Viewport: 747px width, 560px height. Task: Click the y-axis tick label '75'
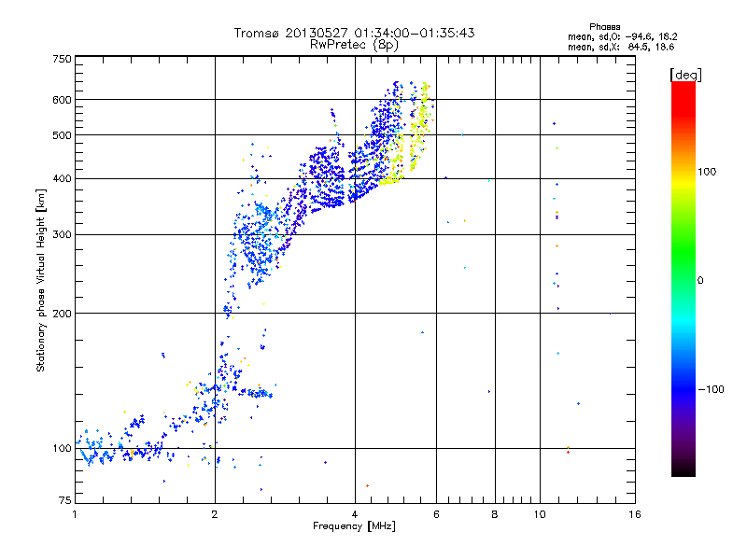tap(65, 500)
